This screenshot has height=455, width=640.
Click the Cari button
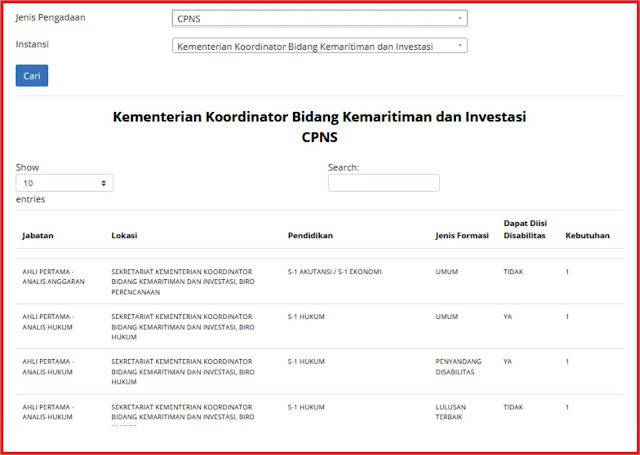tap(32, 75)
